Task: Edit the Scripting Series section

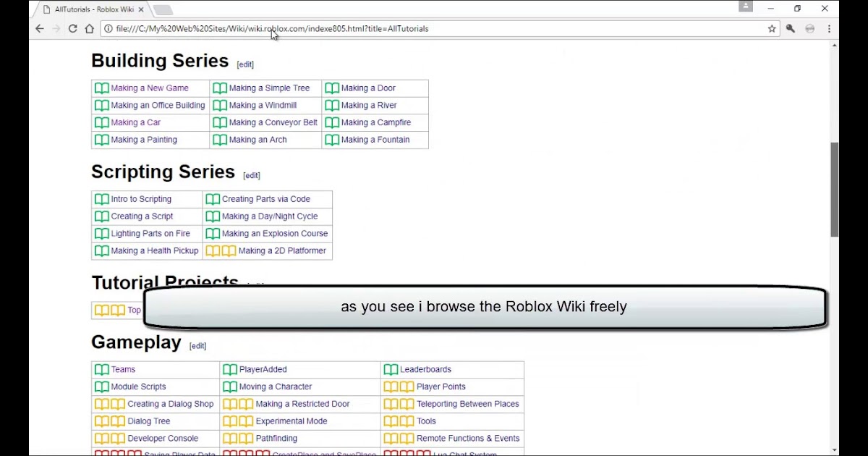Action: tap(252, 176)
